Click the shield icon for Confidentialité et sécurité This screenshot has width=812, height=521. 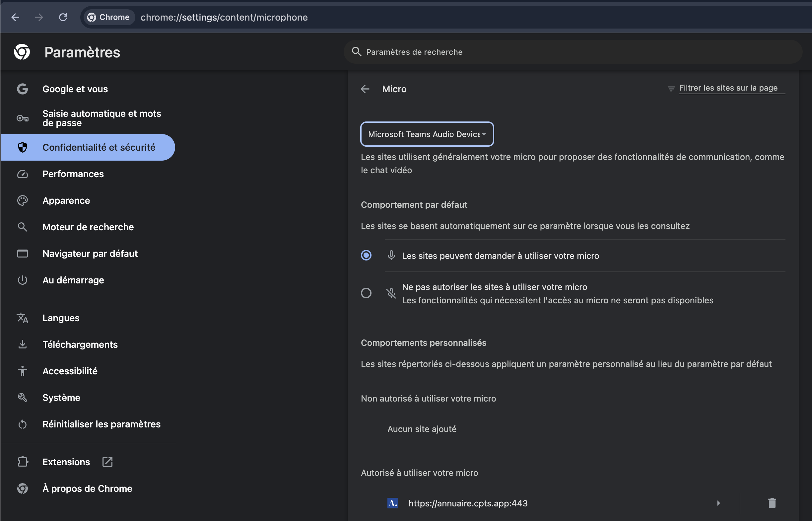[x=22, y=147]
